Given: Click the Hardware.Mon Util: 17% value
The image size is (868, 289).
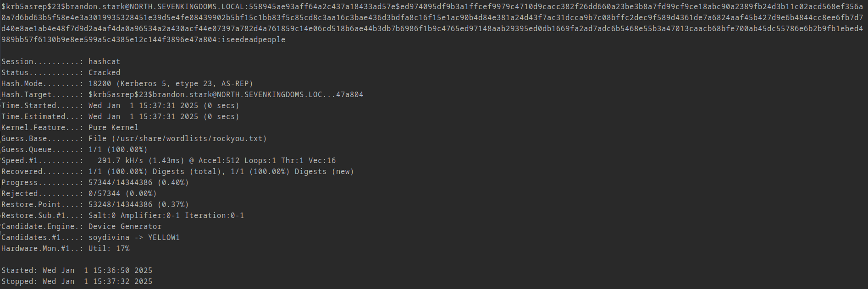Looking at the screenshot, I should pyautogui.click(x=109, y=249).
